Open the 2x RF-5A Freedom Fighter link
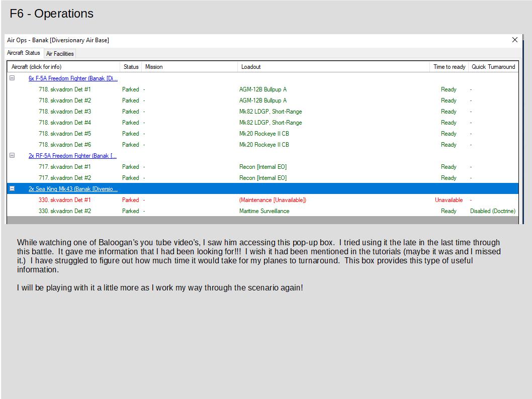 (72, 156)
